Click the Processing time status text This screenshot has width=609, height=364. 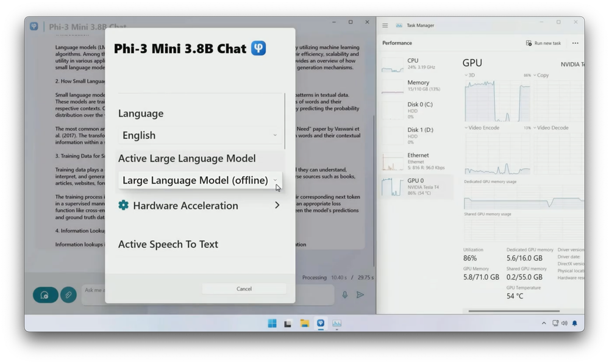338,277
